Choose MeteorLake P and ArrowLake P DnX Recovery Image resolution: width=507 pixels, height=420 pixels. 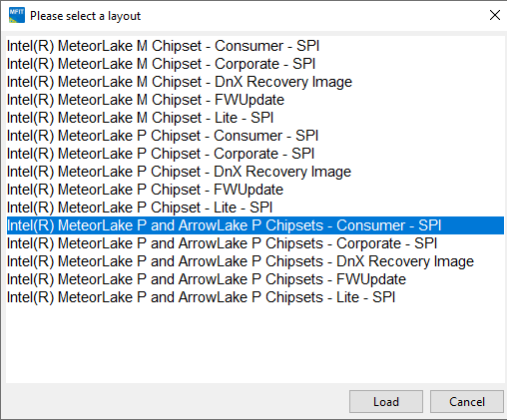(x=255, y=261)
